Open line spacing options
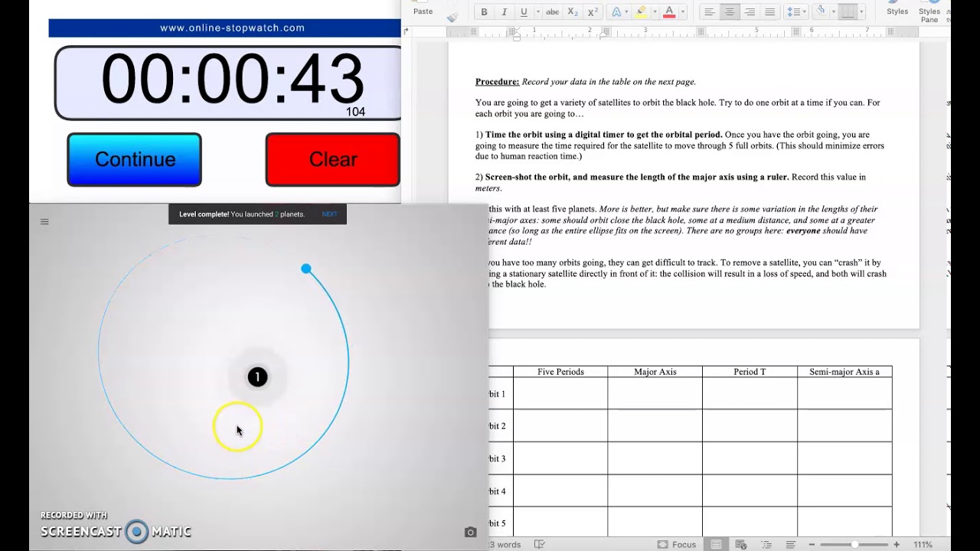Viewport: 980px width, 551px height. pyautogui.click(x=795, y=12)
